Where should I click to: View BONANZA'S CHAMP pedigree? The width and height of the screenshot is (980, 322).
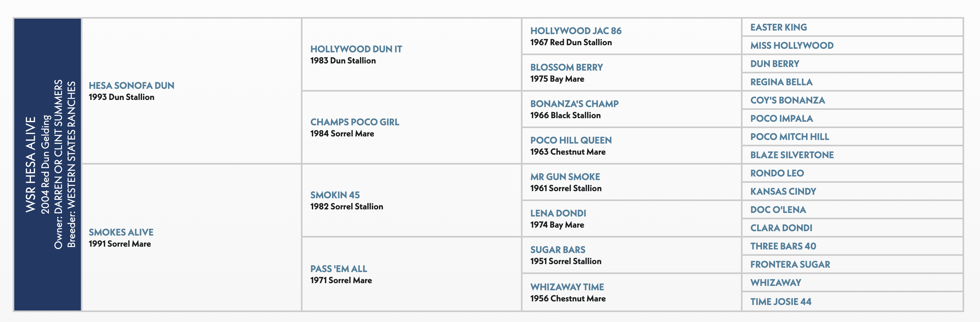[x=574, y=103]
